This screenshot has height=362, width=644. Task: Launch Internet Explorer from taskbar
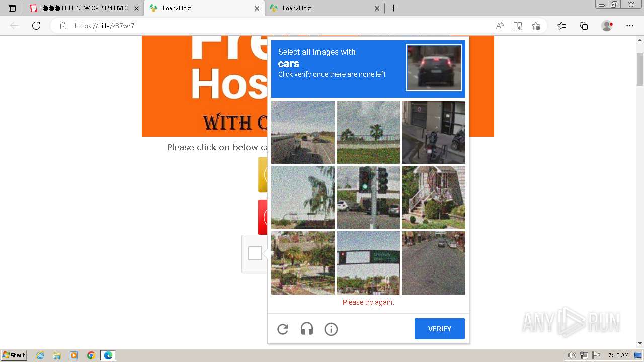click(40, 355)
